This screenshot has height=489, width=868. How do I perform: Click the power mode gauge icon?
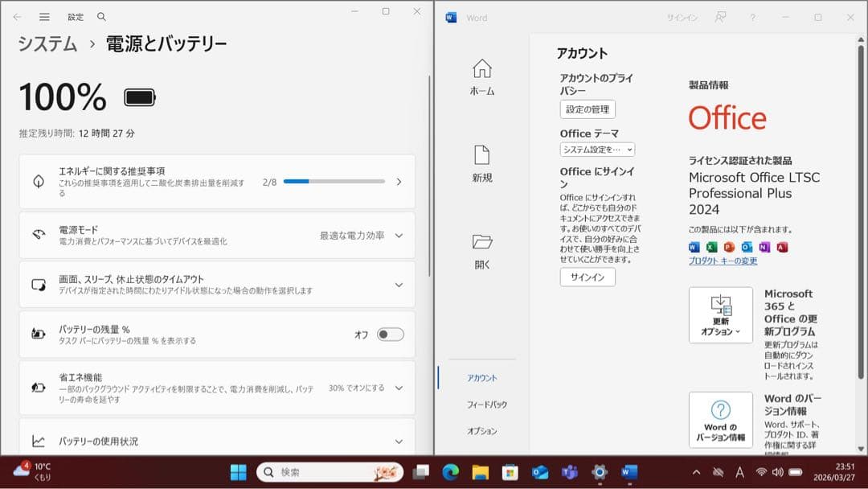(x=39, y=235)
